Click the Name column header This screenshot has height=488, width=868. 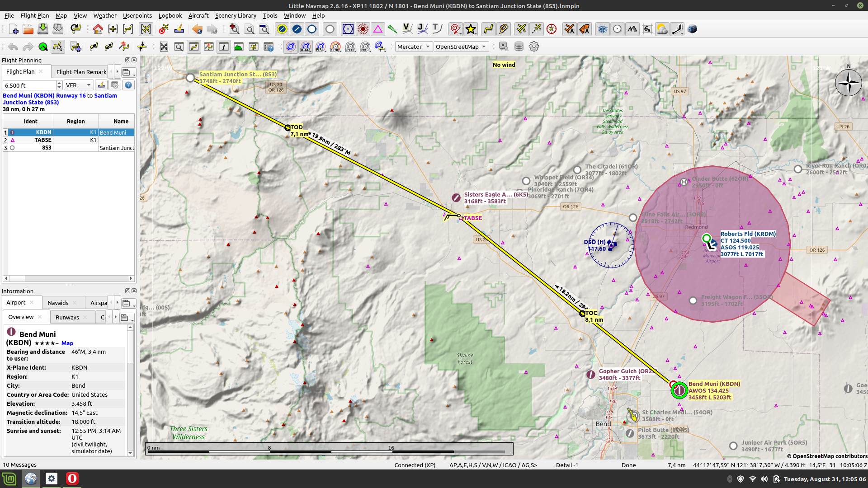[117, 122]
